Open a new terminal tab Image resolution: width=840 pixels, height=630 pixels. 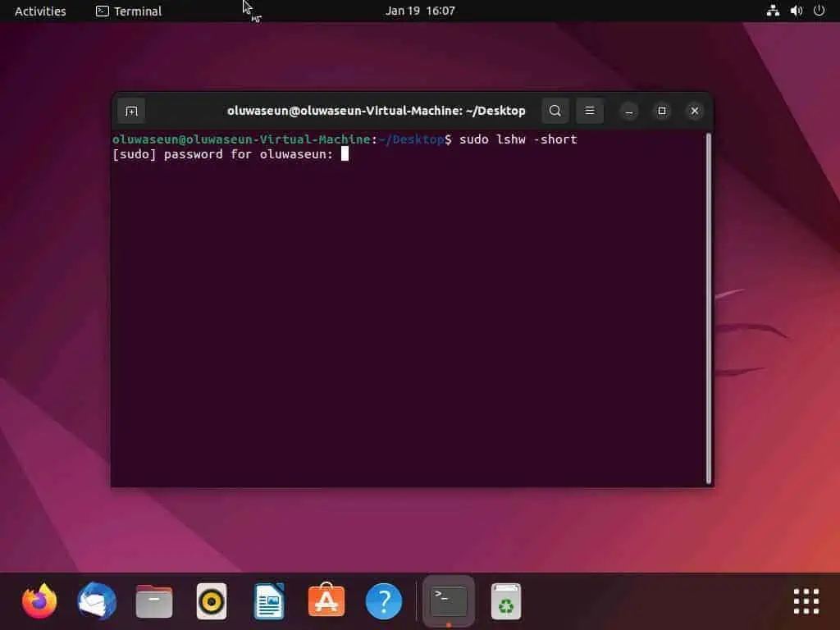[x=130, y=110]
